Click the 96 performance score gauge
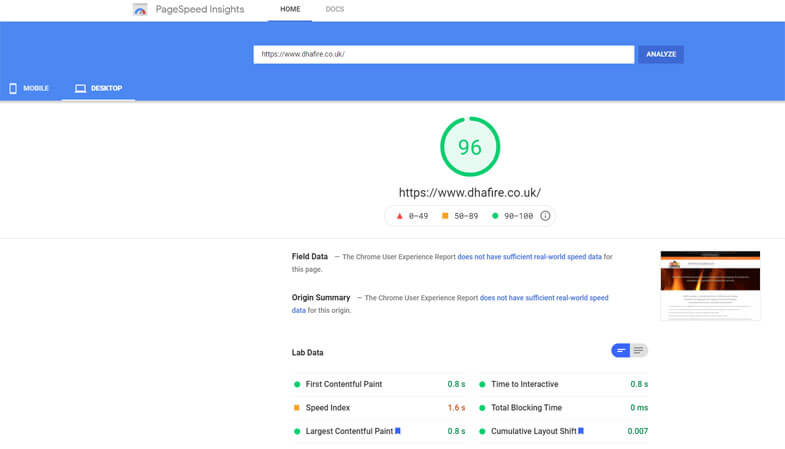785x449 pixels. click(x=470, y=147)
